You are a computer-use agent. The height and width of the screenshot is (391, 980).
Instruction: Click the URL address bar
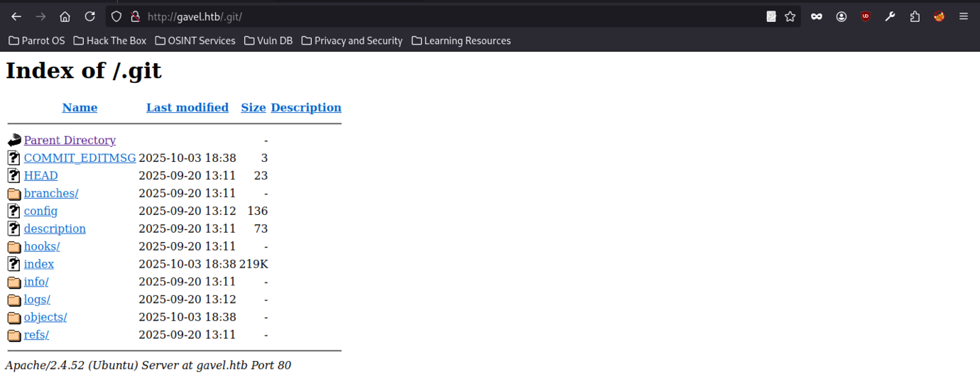click(426, 16)
